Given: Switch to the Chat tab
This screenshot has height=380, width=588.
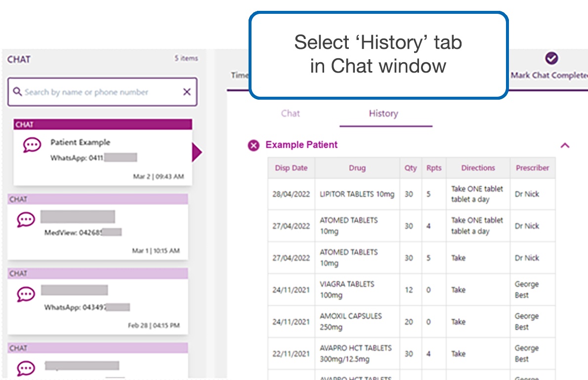Looking at the screenshot, I should click(x=291, y=114).
